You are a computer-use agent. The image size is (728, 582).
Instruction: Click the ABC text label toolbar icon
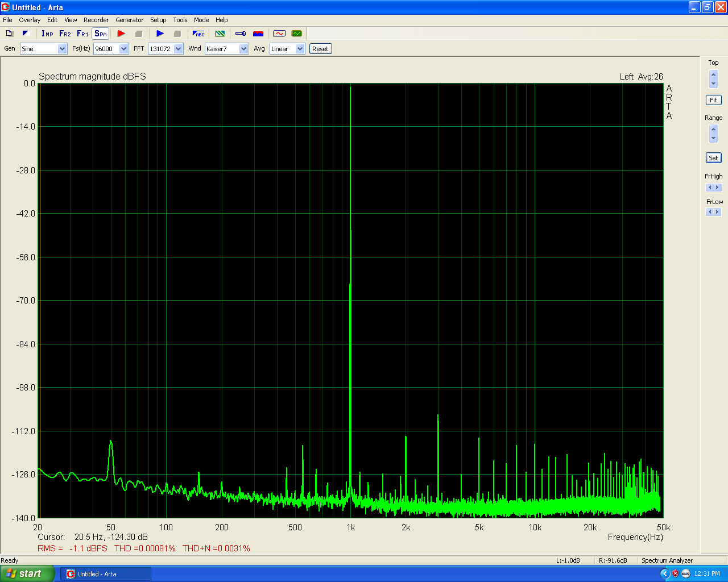tap(198, 34)
